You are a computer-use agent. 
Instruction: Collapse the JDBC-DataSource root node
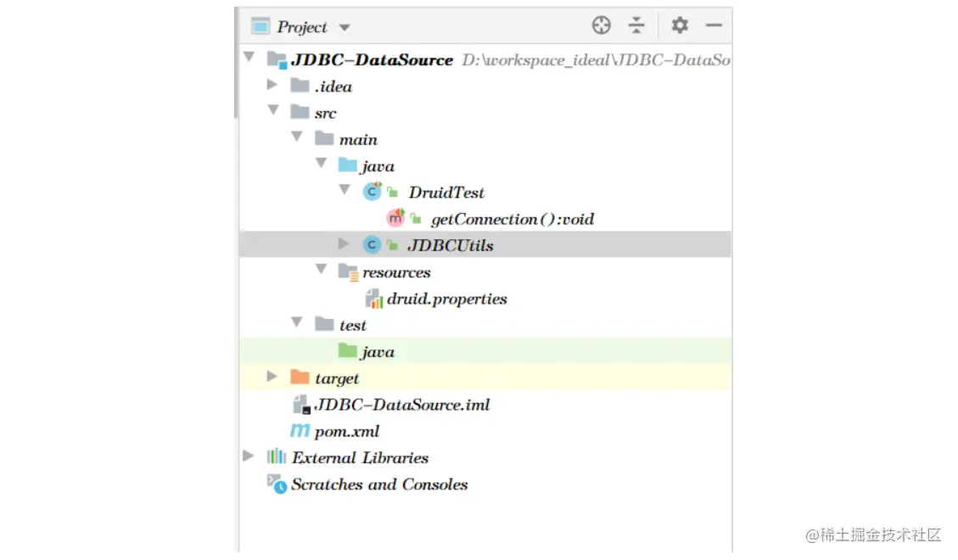pos(249,57)
